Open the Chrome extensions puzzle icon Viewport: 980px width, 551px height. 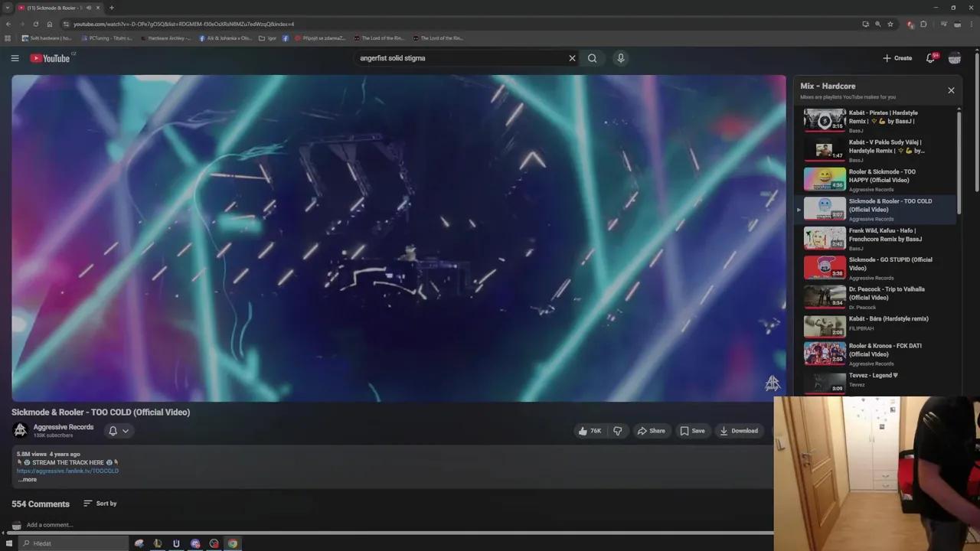click(923, 24)
